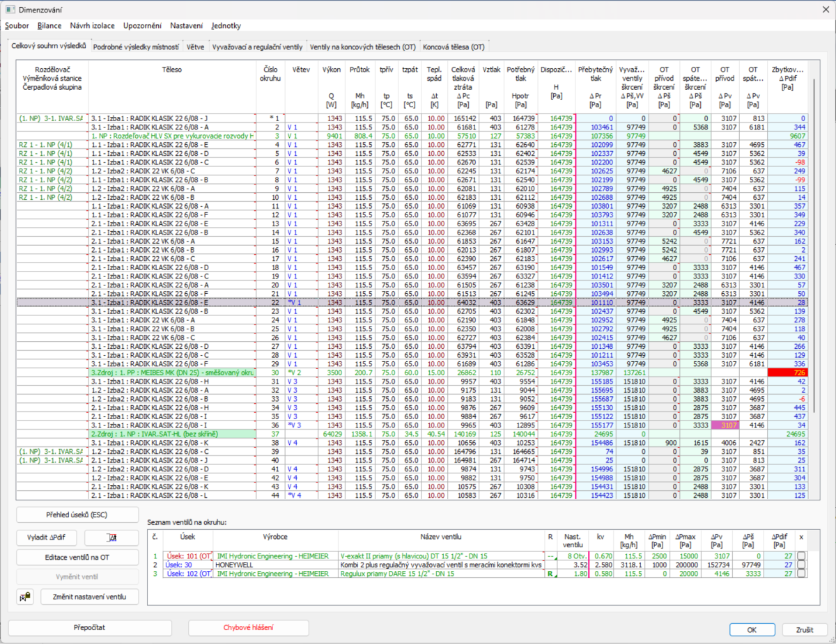The image size is (836, 644).
Task: Click the Dimenzování app icon in title bar
Action: point(9,10)
